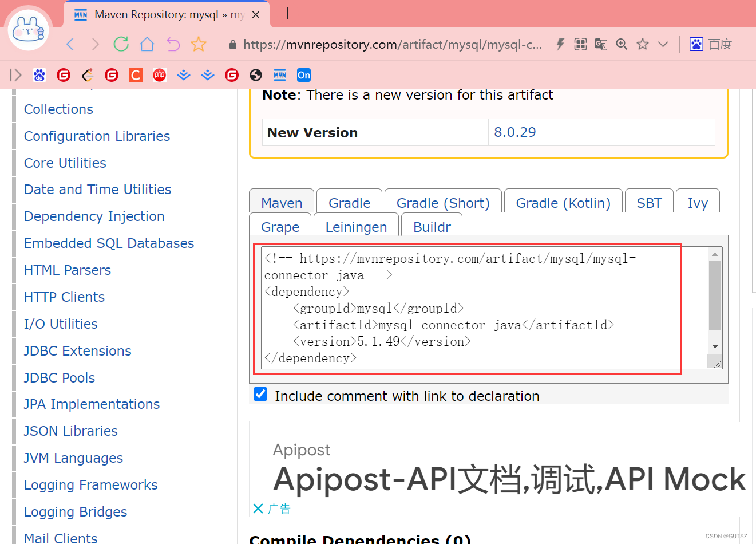Viewport: 756px width, 544px height.
Task: Open the JVM Languages link
Action: pos(73,458)
